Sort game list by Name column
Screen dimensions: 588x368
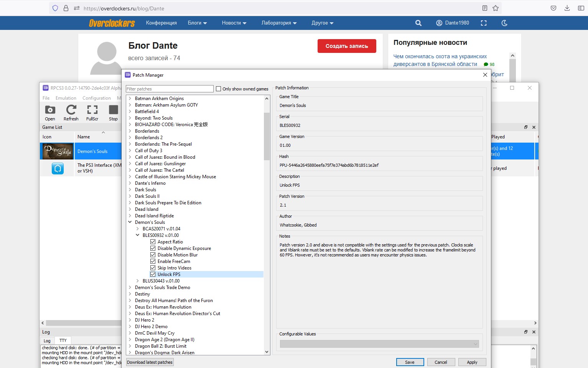84,137
